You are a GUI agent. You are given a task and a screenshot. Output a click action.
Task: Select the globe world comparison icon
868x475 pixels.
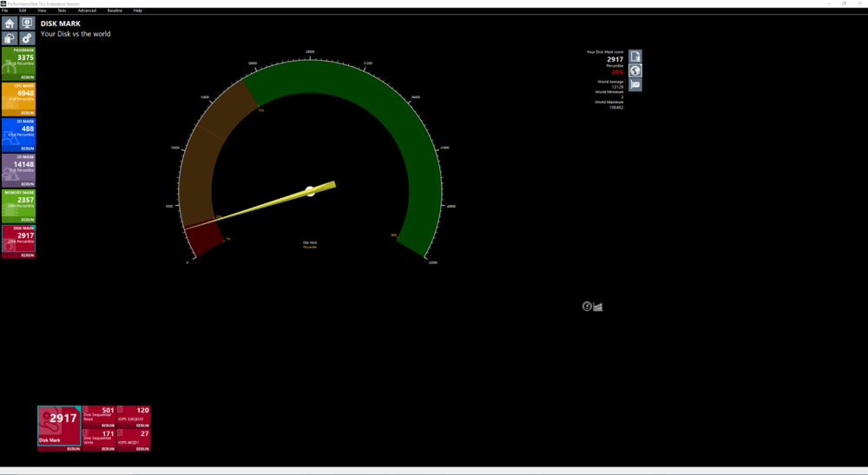pos(635,70)
